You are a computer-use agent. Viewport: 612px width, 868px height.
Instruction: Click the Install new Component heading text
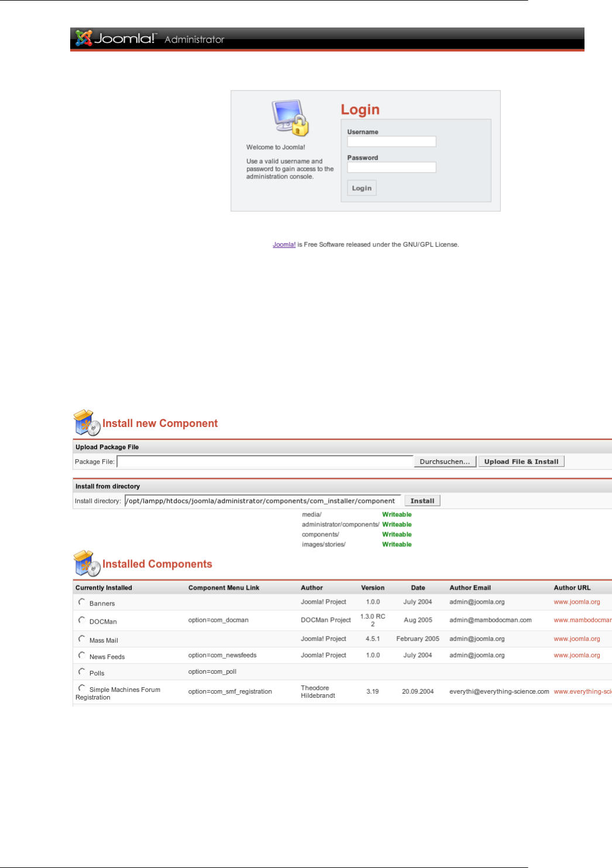(160, 423)
